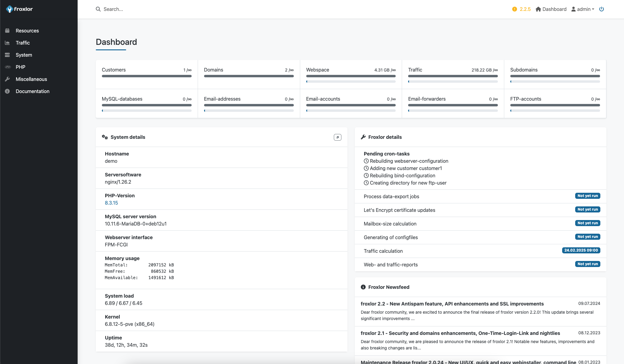624x364 pixels.
Task: Open the froxlor 2.2 Antispam news article
Action: (x=452, y=304)
